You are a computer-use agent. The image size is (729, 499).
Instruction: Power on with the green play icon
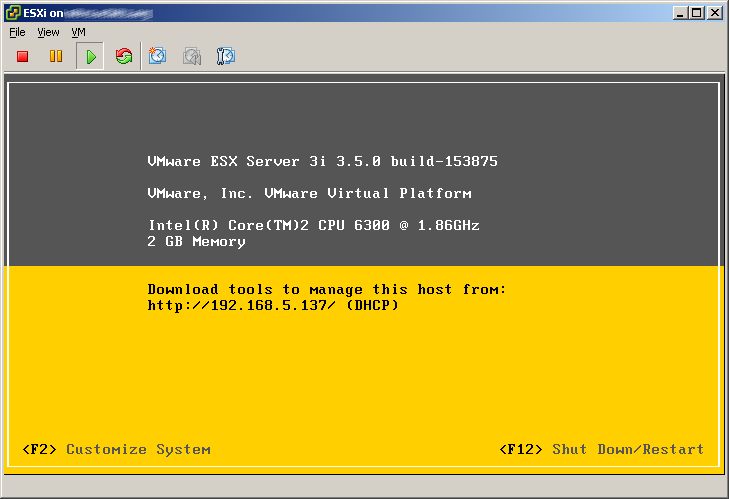tap(90, 56)
